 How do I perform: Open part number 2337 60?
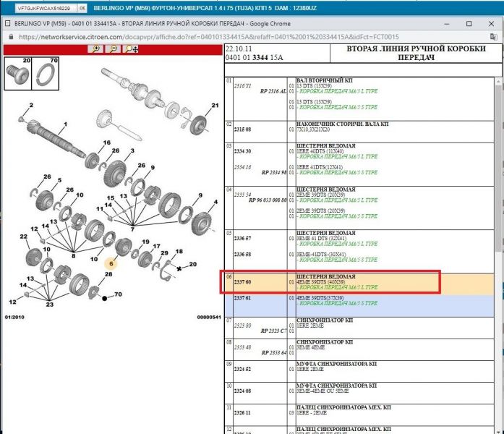pyautogui.click(x=243, y=283)
